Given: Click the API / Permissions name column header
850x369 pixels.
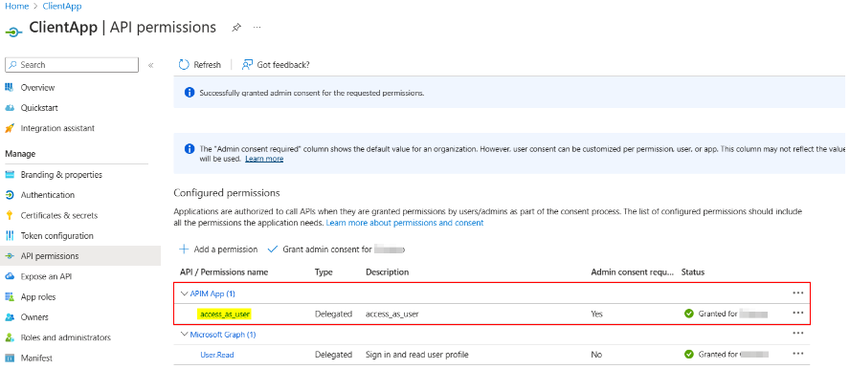Looking at the screenshot, I should coord(224,272).
